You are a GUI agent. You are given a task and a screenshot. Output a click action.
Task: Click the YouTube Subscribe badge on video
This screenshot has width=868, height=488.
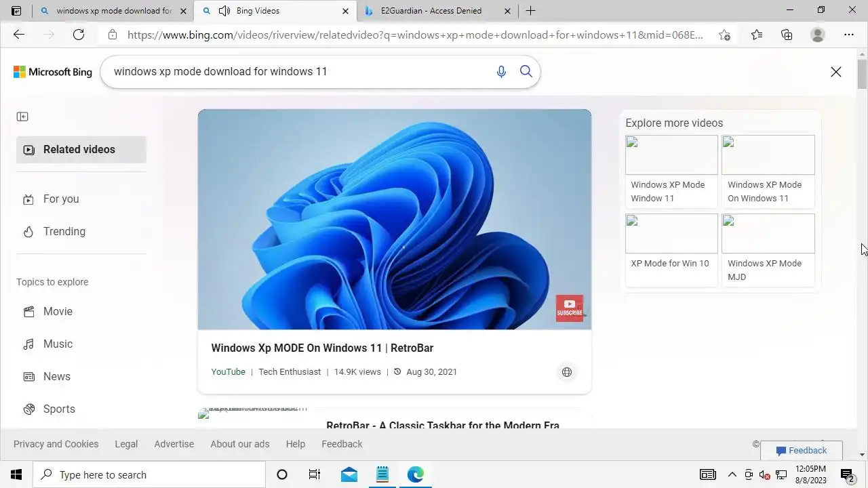(x=570, y=308)
